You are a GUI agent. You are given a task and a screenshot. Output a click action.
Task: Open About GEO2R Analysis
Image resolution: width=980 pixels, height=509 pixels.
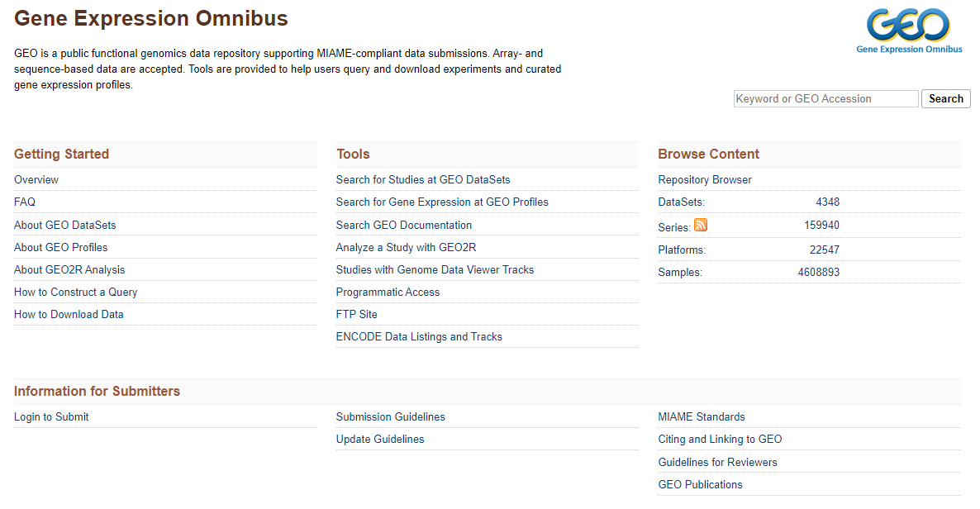[69, 270]
